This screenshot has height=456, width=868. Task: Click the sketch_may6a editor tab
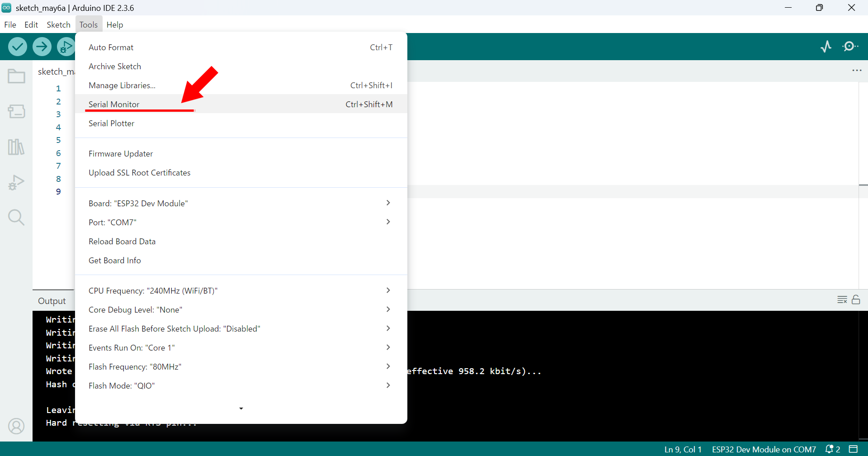56,71
